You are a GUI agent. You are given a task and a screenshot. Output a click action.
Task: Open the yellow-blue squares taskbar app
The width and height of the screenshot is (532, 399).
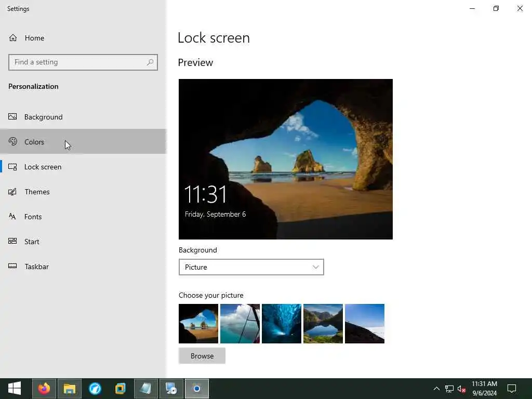click(x=121, y=389)
